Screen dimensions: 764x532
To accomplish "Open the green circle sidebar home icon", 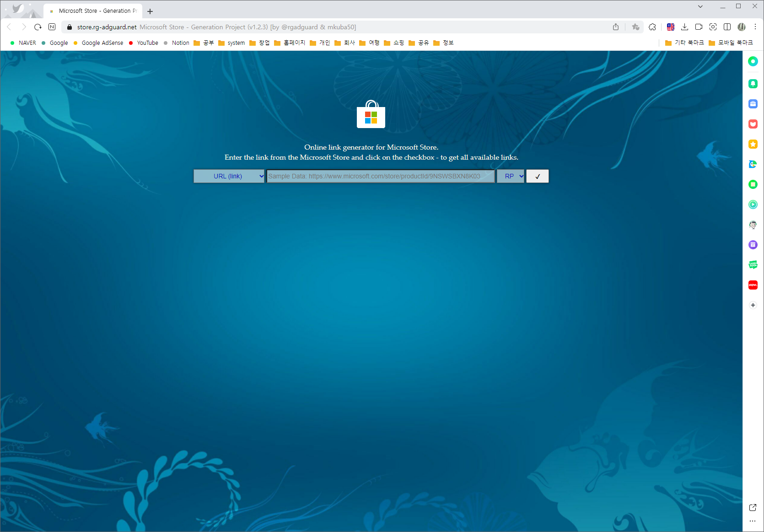I will pos(753,61).
